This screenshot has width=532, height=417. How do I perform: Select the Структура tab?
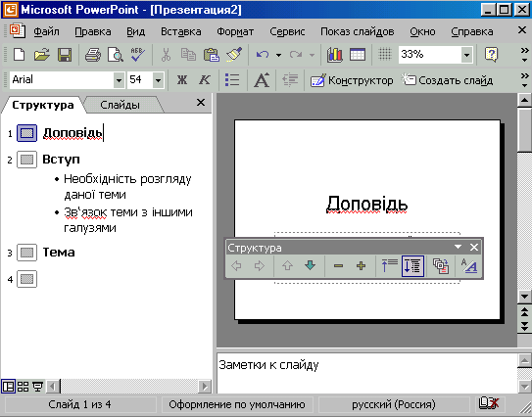pos(43,105)
